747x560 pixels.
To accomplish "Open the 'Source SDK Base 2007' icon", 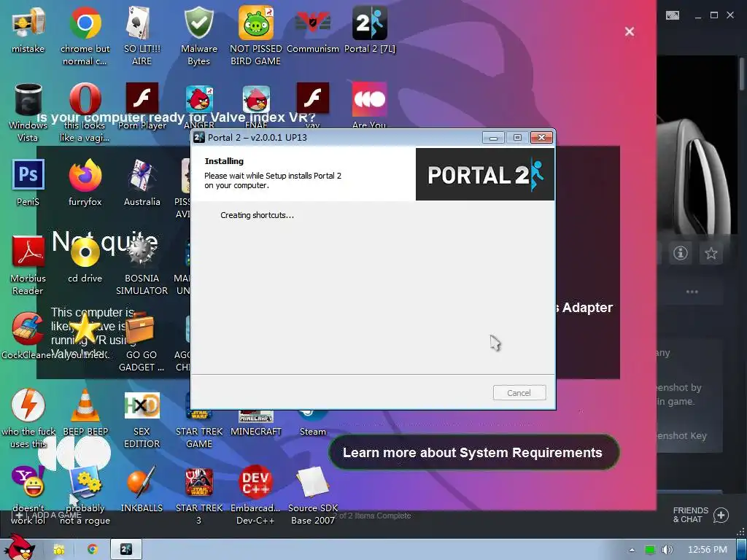I will pyautogui.click(x=312, y=482).
